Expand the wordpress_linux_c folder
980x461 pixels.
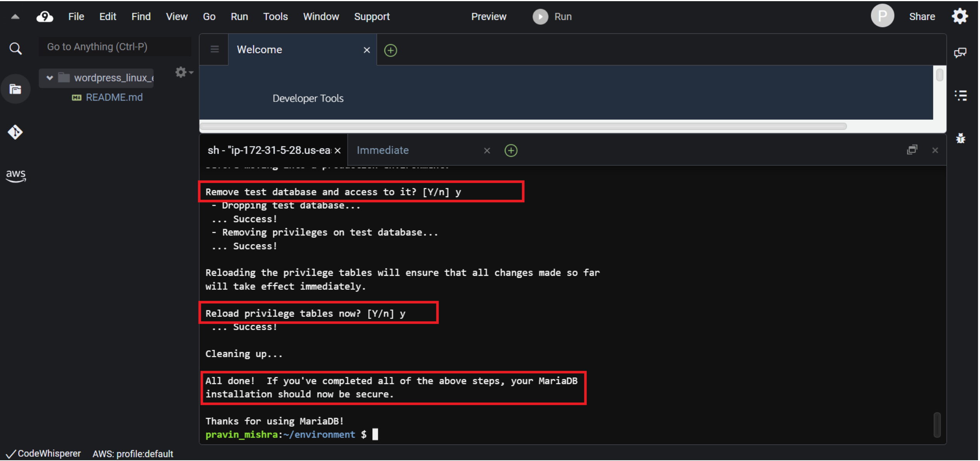[x=51, y=77]
